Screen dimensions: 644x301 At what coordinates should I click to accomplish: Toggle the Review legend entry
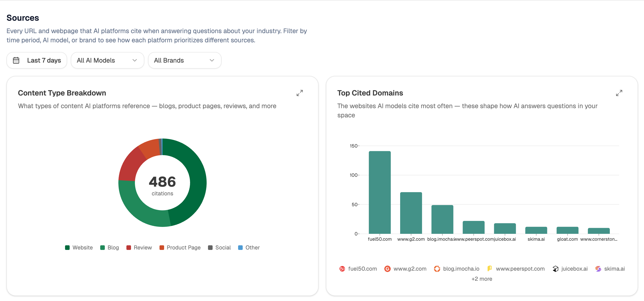tap(139, 247)
